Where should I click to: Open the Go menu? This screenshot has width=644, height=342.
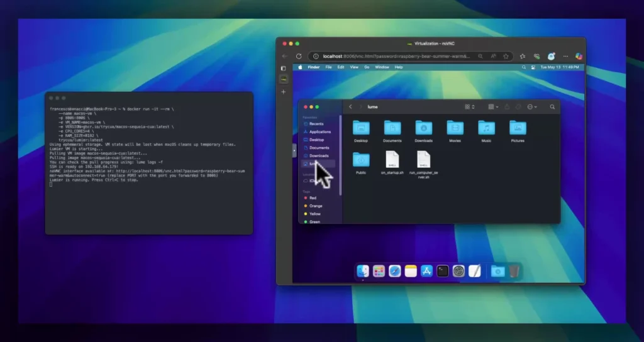[367, 67]
